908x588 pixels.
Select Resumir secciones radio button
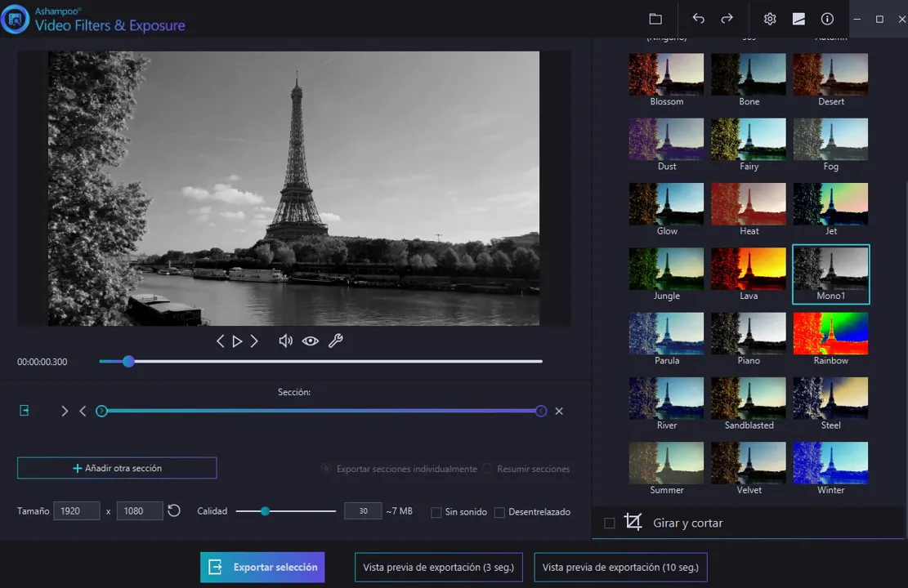pyautogui.click(x=486, y=469)
